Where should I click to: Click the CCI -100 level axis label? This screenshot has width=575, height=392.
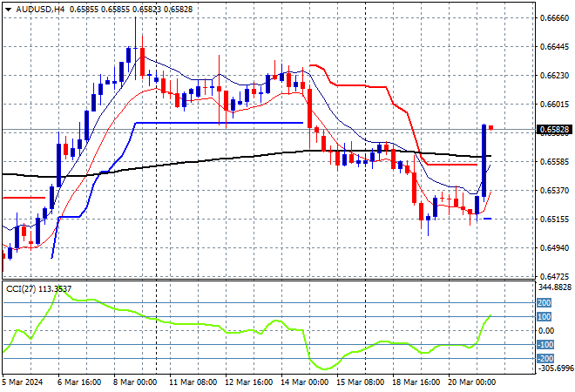pyautogui.click(x=545, y=345)
